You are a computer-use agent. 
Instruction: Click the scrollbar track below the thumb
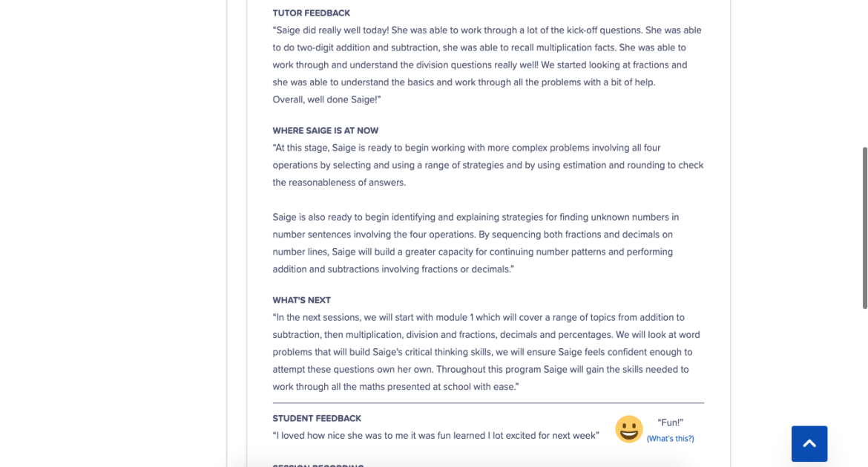coord(864,386)
